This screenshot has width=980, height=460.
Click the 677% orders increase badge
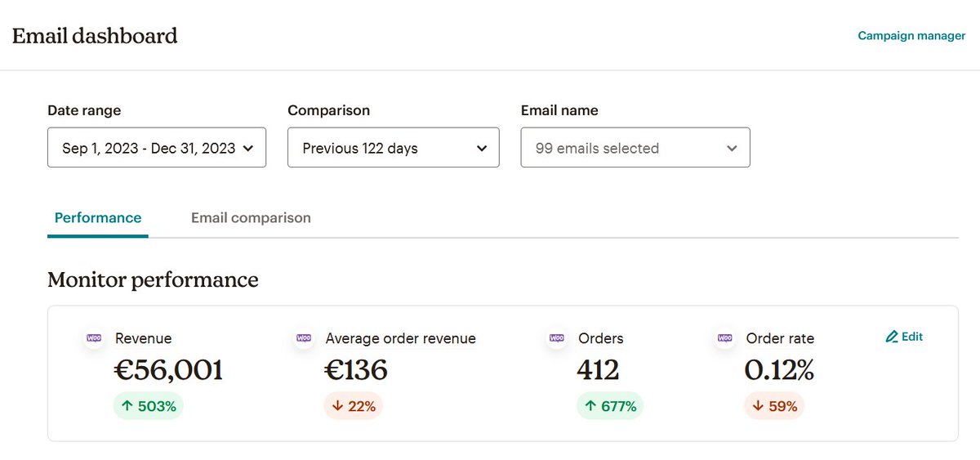tap(610, 406)
